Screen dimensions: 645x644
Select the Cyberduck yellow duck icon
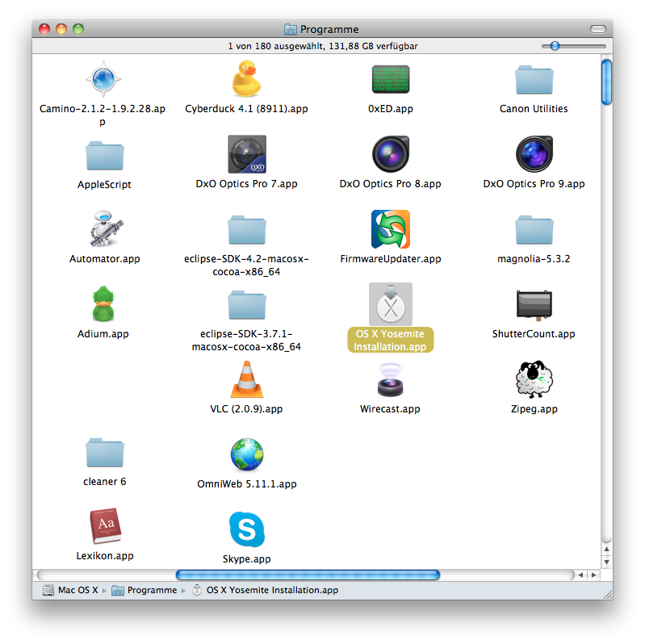(x=246, y=78)
